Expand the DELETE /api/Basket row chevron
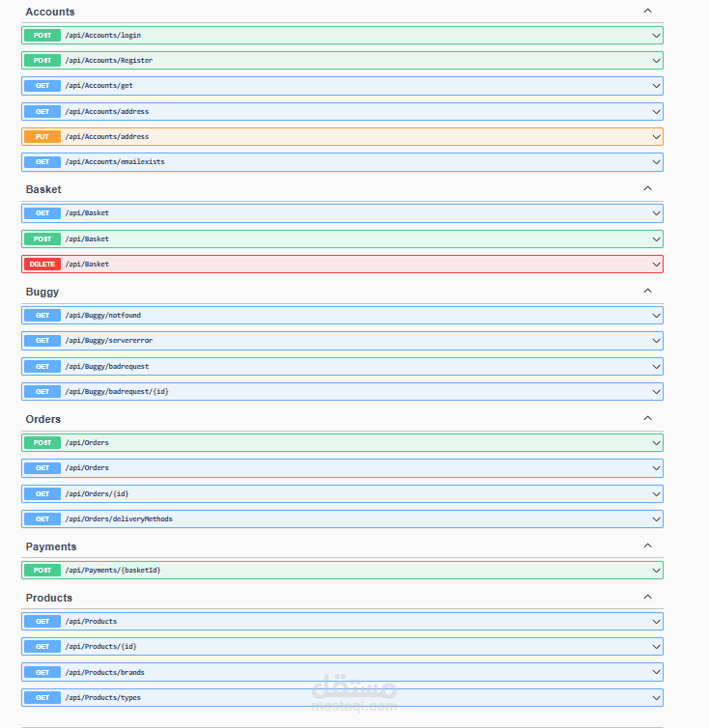The width and height of the screenshot is (709, 728). click(x=656, y=265)
